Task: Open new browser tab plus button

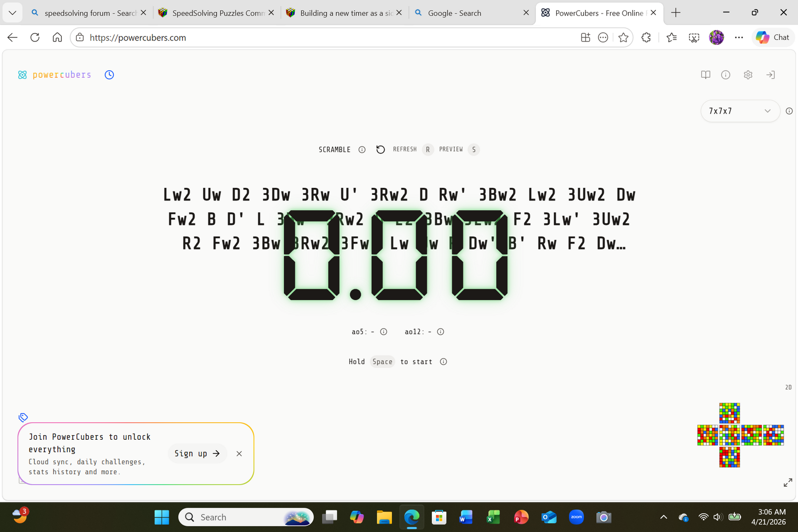Action: (x=676, y=13)
